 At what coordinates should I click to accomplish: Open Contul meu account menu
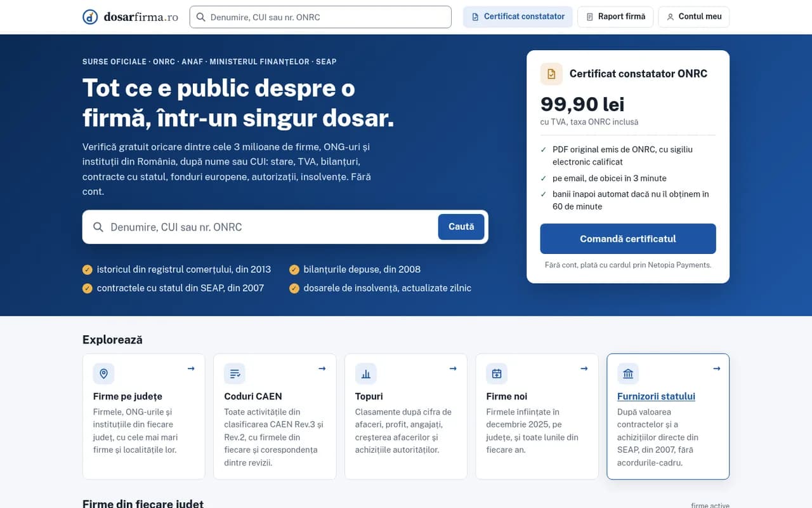(x=694, y=17)
